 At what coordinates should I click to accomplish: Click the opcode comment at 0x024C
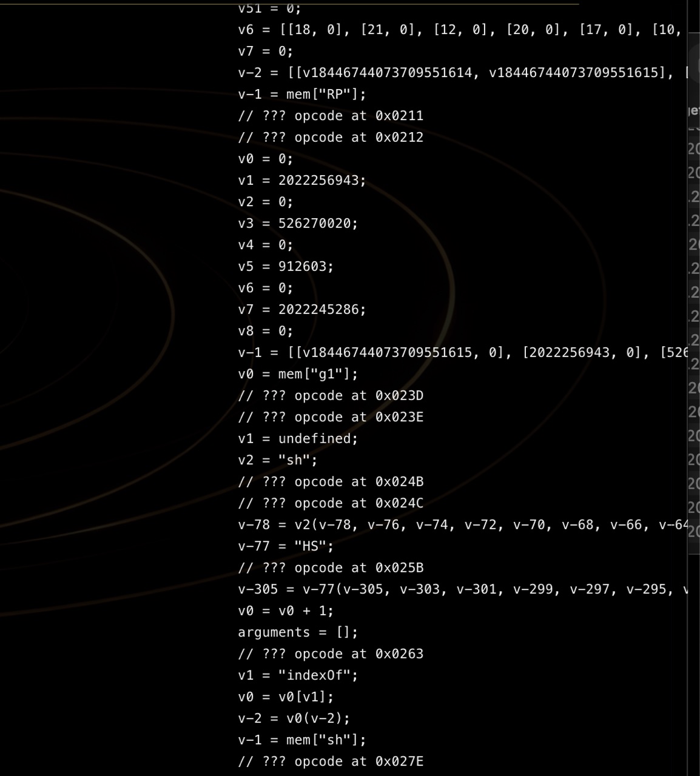pyautogui.click(x=331, y=503)
